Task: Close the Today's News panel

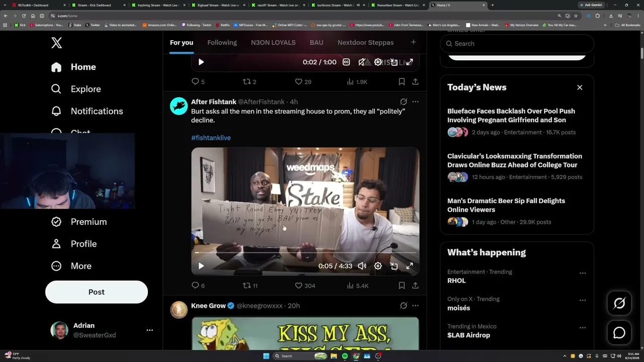Action: point(580,87)
